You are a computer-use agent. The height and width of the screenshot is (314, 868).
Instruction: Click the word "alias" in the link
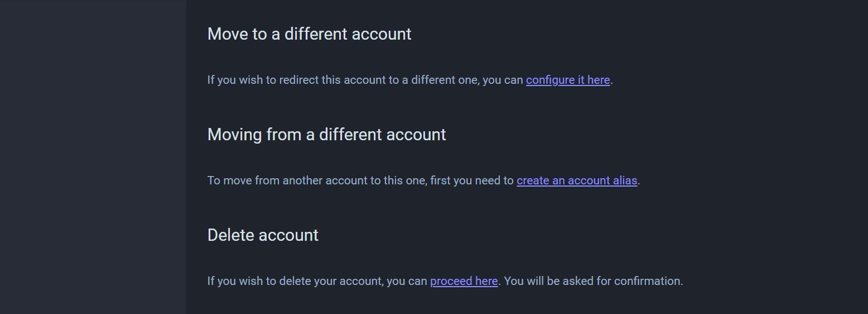pos(625,180)
